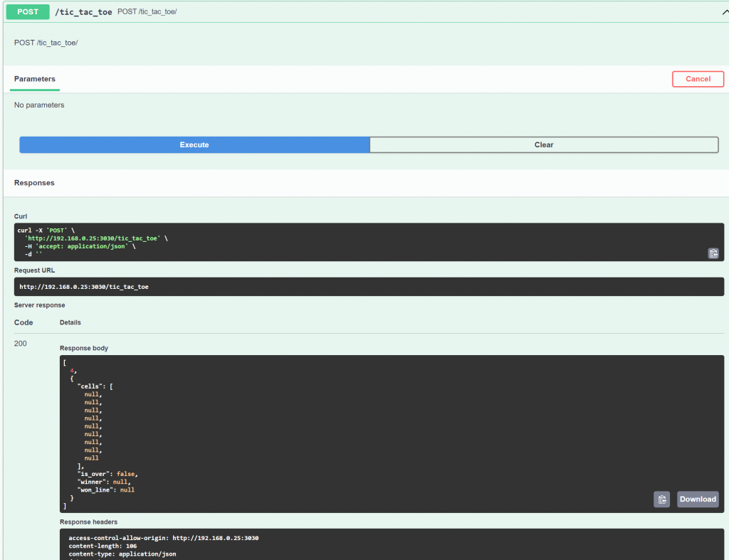Click the content-type: application/json header
This screenshot has height=560, width=729.
[x=122, y=554]
